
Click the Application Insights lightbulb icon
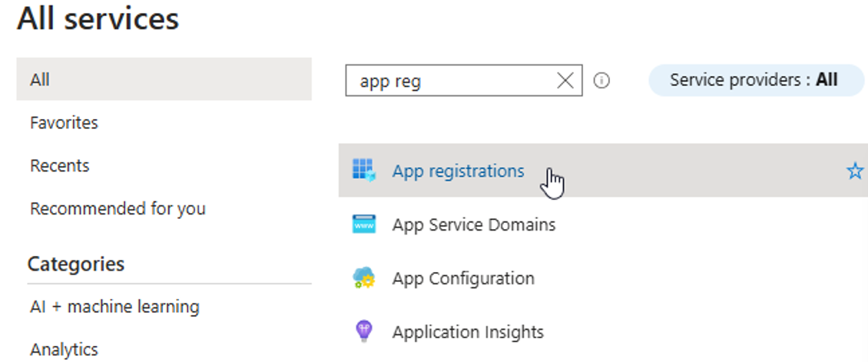[363, 332]
